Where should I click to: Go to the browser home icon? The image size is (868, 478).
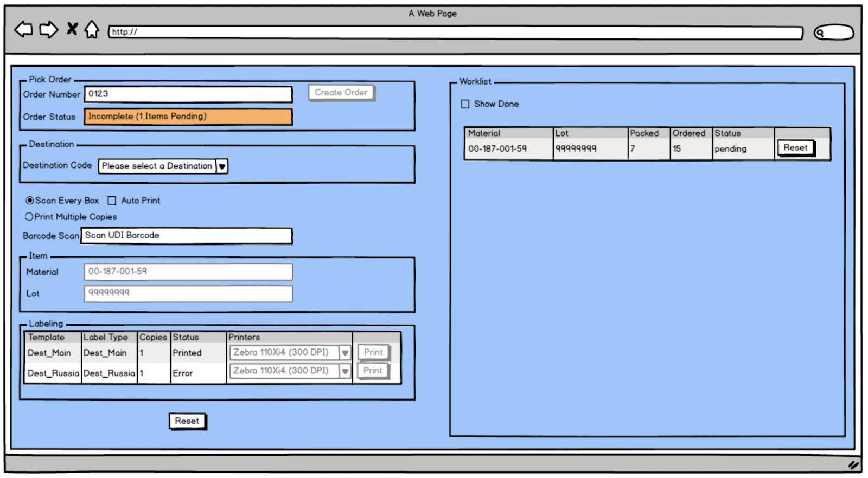92,29
